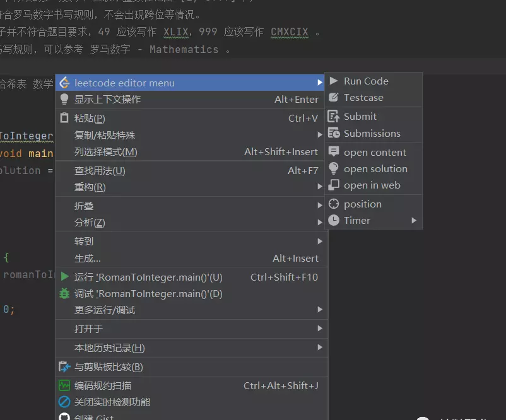Click the open in web icon
This screenshot has height=420, width=506.
334,185
